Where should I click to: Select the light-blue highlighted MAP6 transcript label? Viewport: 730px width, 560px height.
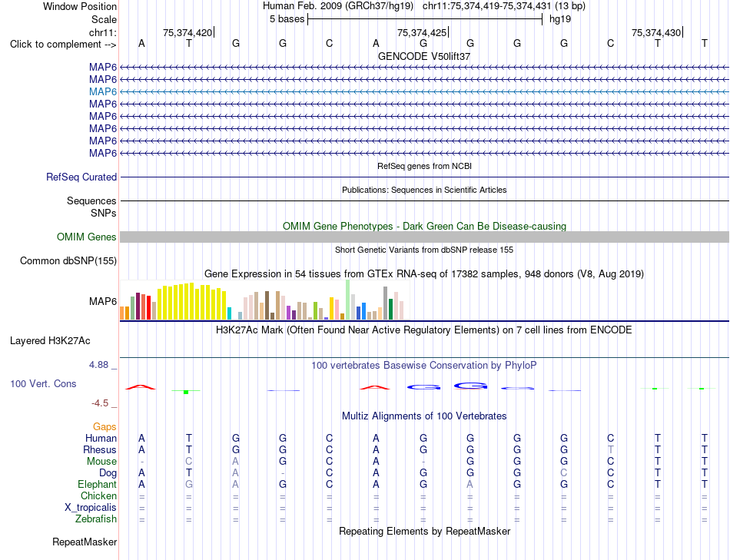pos(103,91)
